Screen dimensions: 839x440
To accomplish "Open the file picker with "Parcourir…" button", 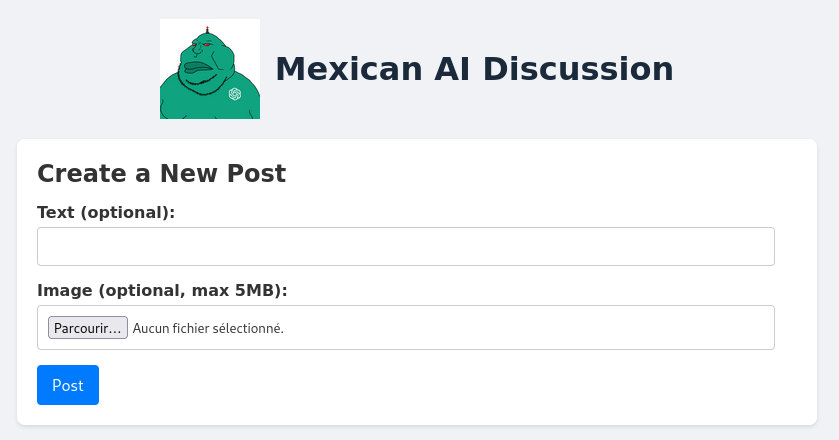I will click(x=88, y=328).
